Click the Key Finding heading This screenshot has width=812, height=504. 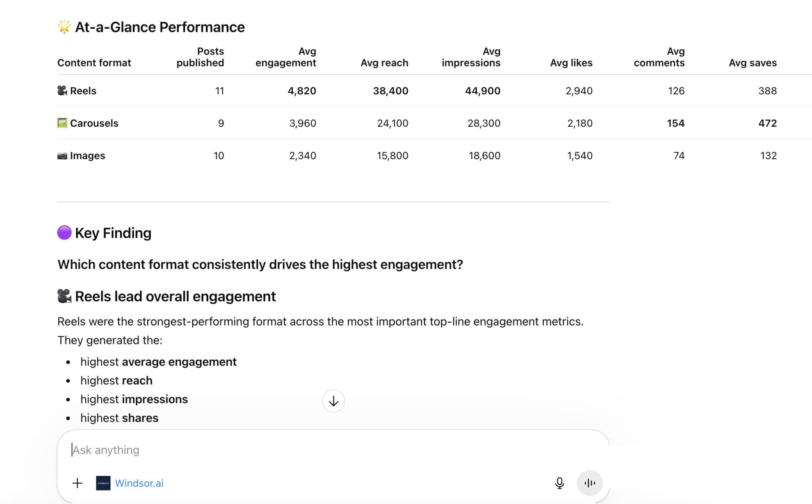tap(113, 233)
